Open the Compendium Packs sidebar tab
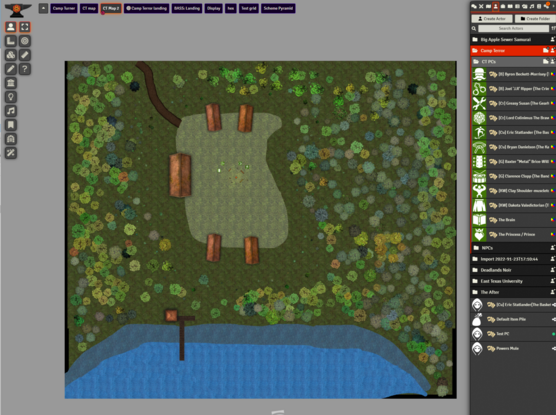The width and height of the screenshot is (556, 415). (x=539, y=6)
